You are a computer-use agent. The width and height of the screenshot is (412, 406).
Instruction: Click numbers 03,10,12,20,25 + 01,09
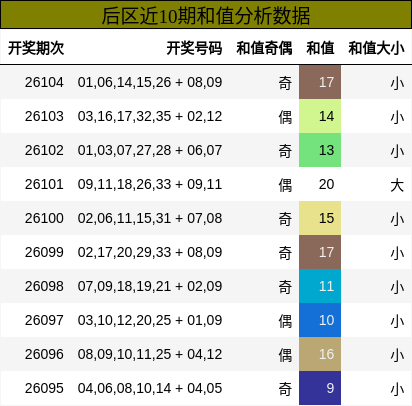tap(150, 320)
